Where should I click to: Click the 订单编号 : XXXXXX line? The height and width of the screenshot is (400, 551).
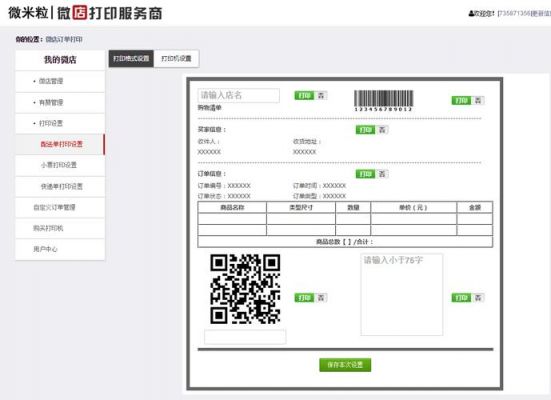click(224, 186)
